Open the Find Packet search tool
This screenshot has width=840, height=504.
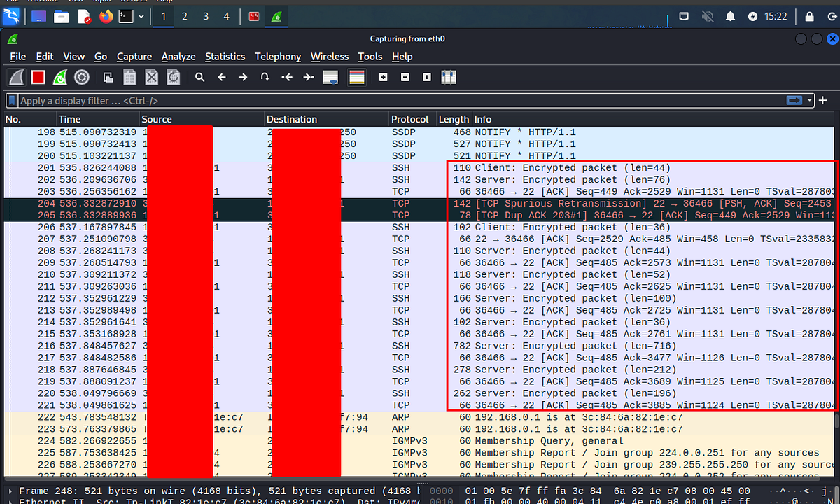click(199, 77)
